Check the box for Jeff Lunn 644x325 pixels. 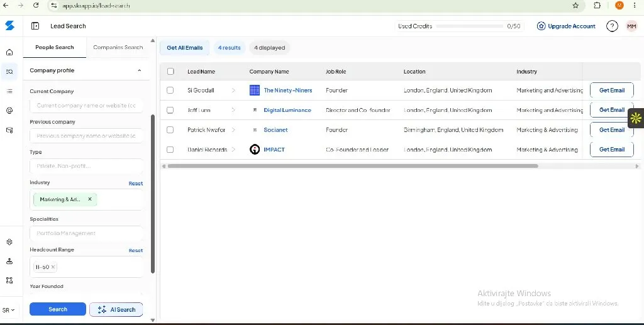[170, 110]
